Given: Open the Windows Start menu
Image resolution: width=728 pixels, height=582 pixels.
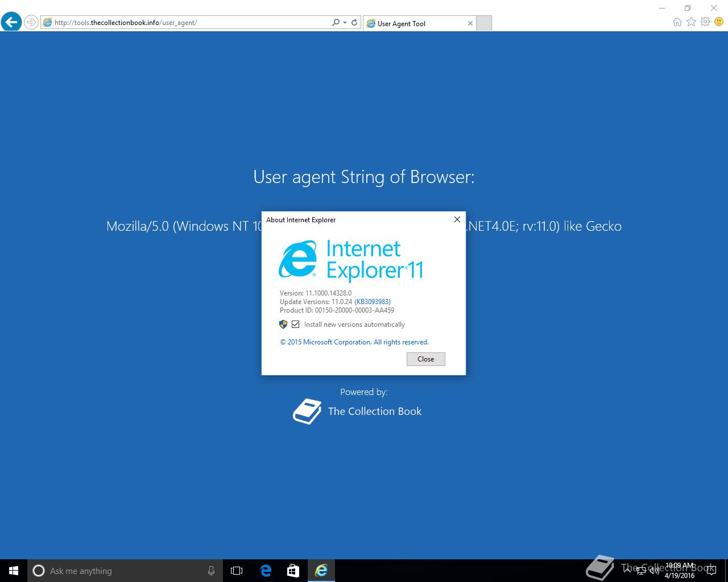Looking at the screenshot, I should pyautogui.click(x=14, y=571).
